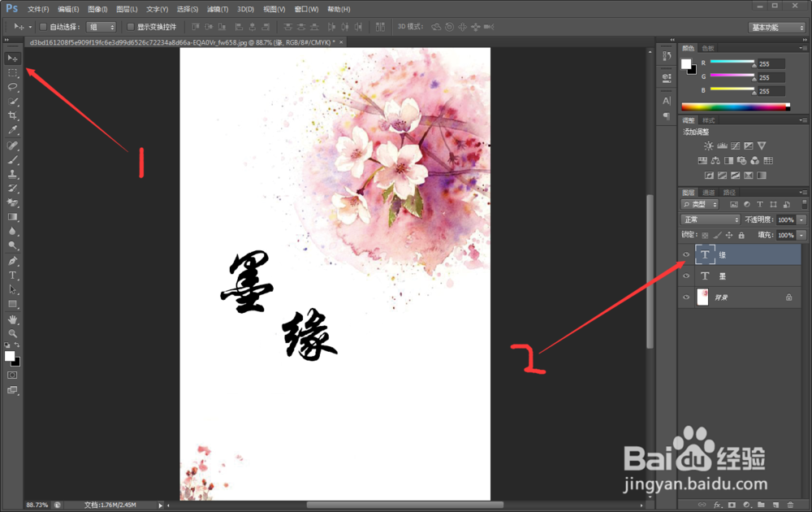Select the Brush tool
The image size is (812, 512).
point(12,160)
